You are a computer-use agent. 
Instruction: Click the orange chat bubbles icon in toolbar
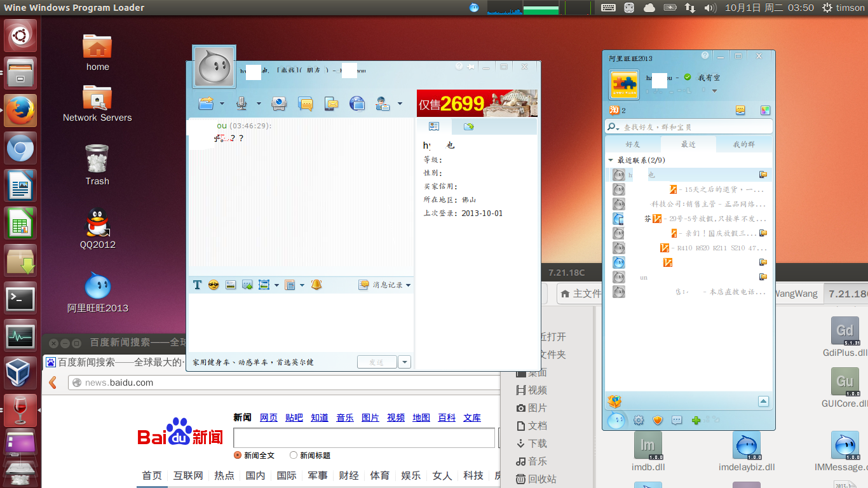(x=306, y=104)
